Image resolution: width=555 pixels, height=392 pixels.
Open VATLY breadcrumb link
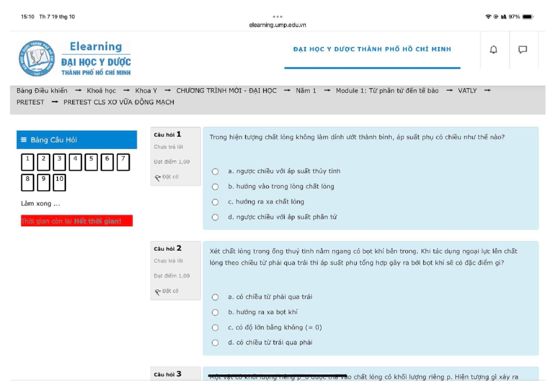pyautogui.click(x=467, y=91)
